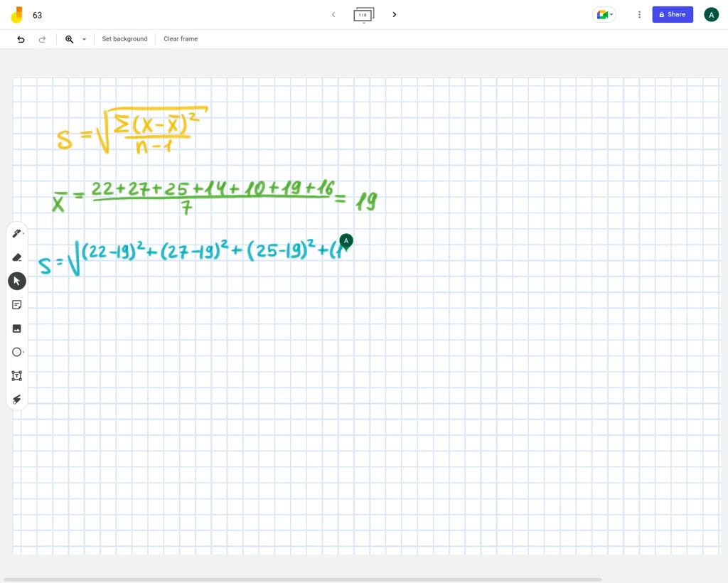Insert an image onto the frame
The image size is (728, 583).
(x=16, y=328)
